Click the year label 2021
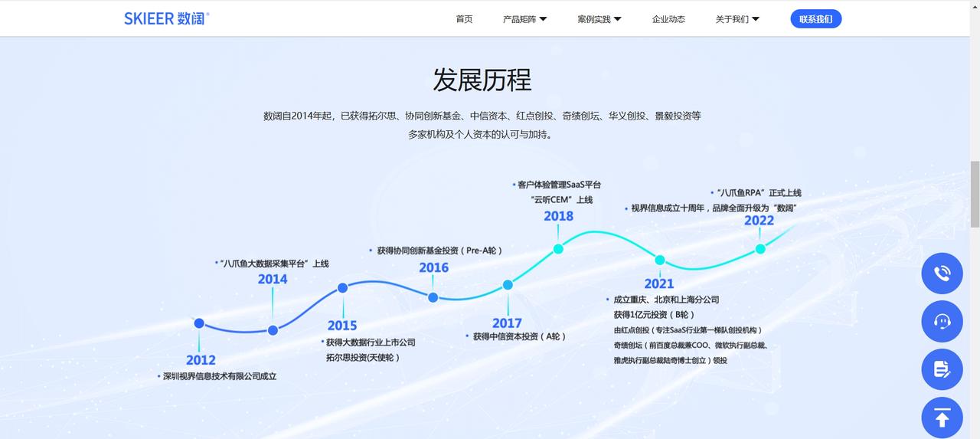 [x=659, y=283]
